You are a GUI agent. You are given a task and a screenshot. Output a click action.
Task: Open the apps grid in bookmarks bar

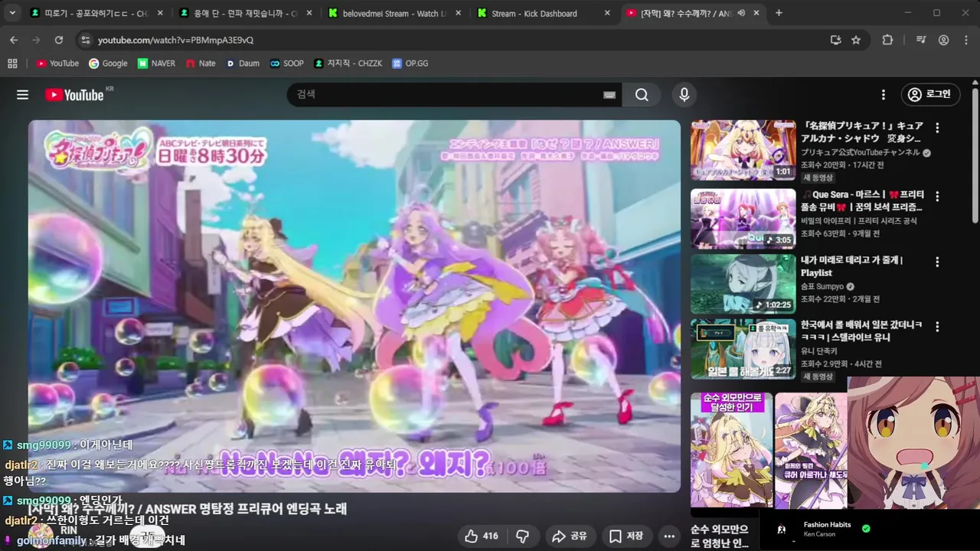[12, 64]
